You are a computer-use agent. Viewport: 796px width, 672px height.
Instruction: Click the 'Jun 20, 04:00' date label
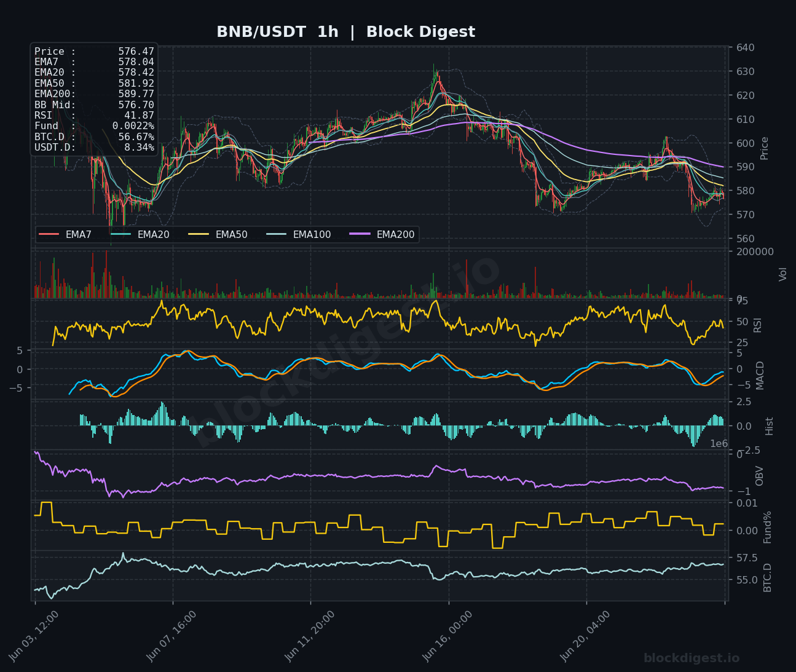(586, 636)
